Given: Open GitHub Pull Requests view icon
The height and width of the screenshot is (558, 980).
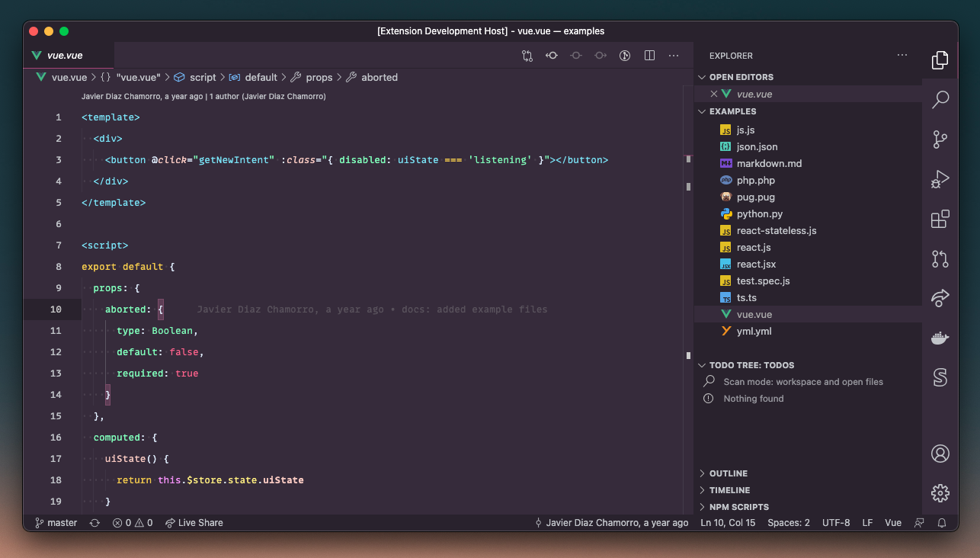Looking at the screenshot, I should tap(940, 258).
